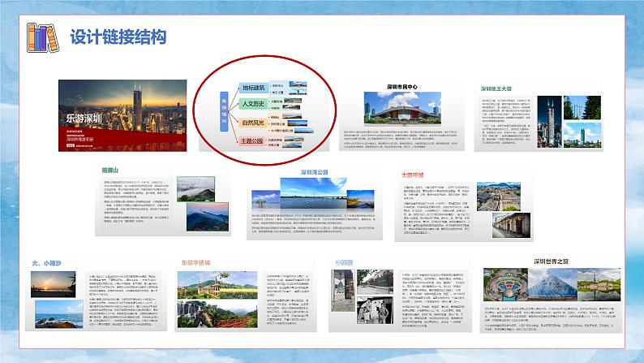Click the 大鹏所城 slide heading
This screenshot has width=644, height=363.
(412, 175)
